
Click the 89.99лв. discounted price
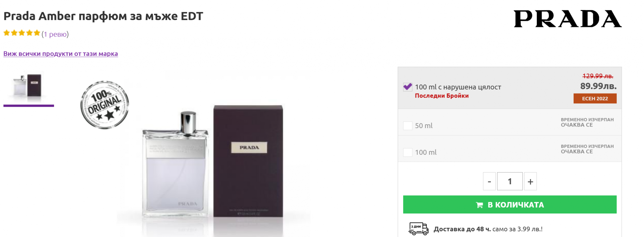click(x=598, y=86)
